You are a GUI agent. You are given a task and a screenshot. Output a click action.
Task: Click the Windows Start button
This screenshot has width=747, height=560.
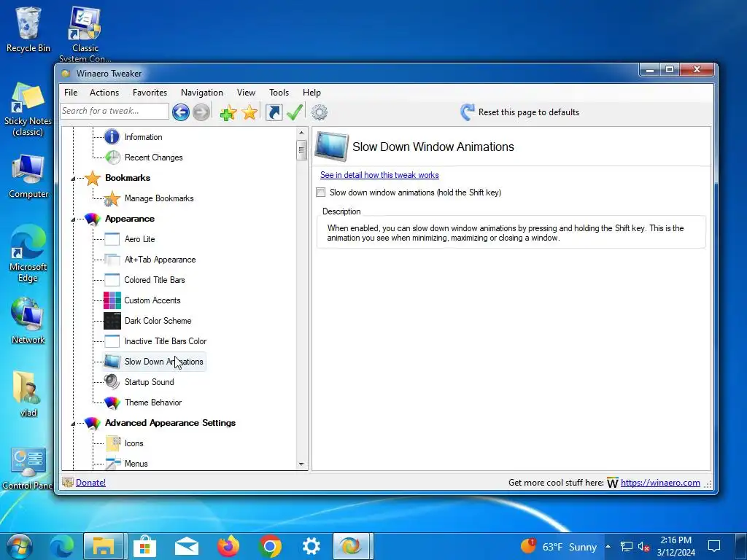(x=19, y=546)
